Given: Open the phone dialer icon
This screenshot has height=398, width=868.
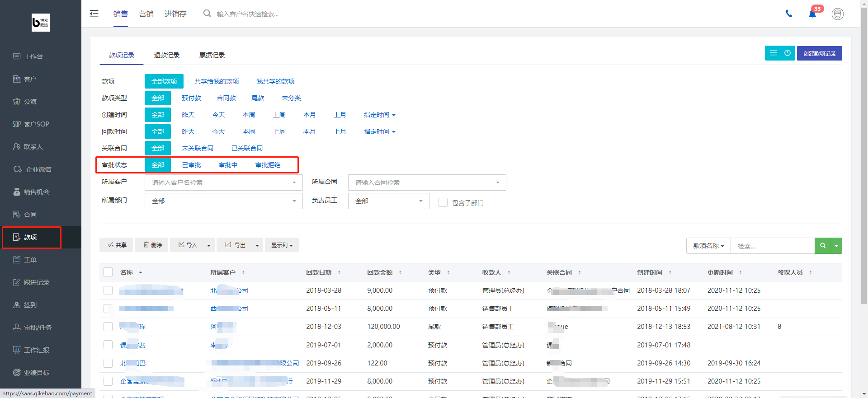Looking at the screenshot, I should (x=789, y=14).
